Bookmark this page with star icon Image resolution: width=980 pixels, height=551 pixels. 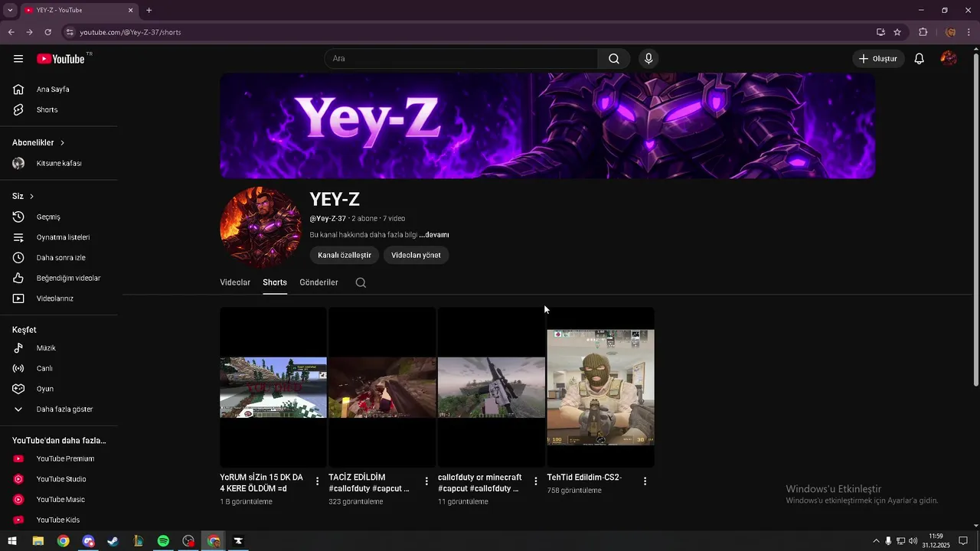(x=897, y=32)
